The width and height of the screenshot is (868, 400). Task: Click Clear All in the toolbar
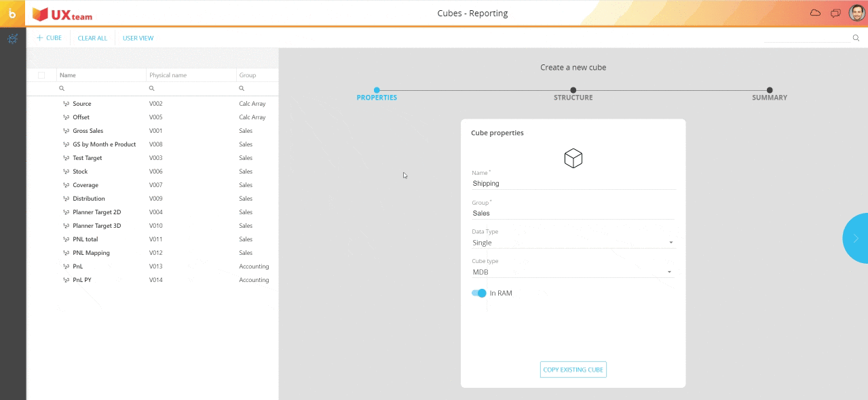[92, 38]
